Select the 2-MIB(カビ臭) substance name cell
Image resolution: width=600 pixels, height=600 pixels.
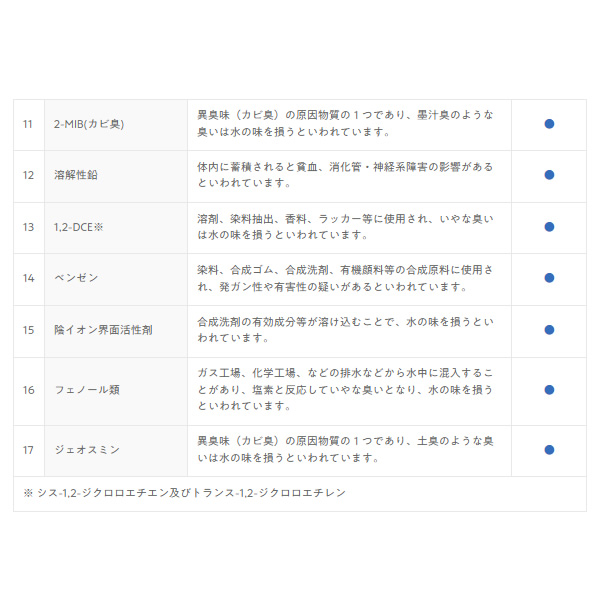tap(88, 124)
